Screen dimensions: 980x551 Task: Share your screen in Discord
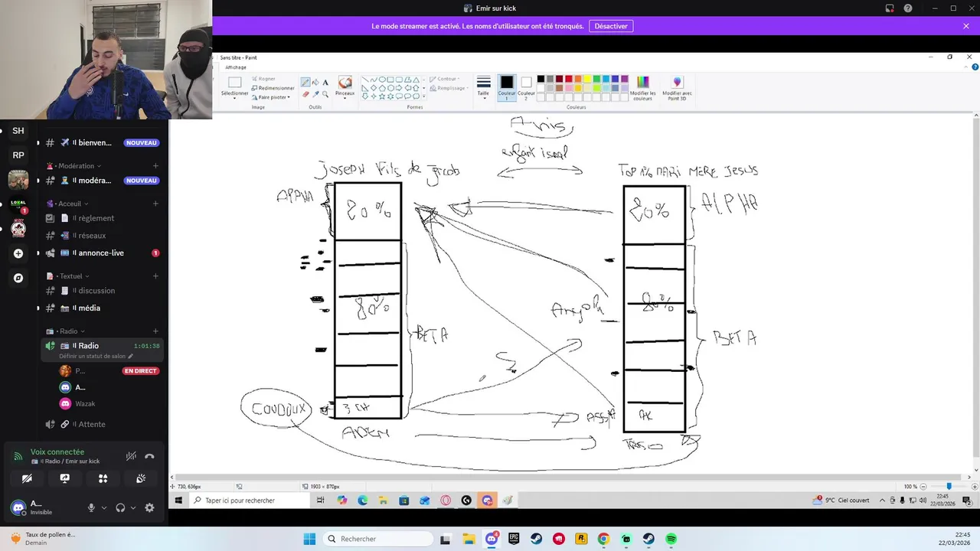pyautogui.click(x=65, y=478)
